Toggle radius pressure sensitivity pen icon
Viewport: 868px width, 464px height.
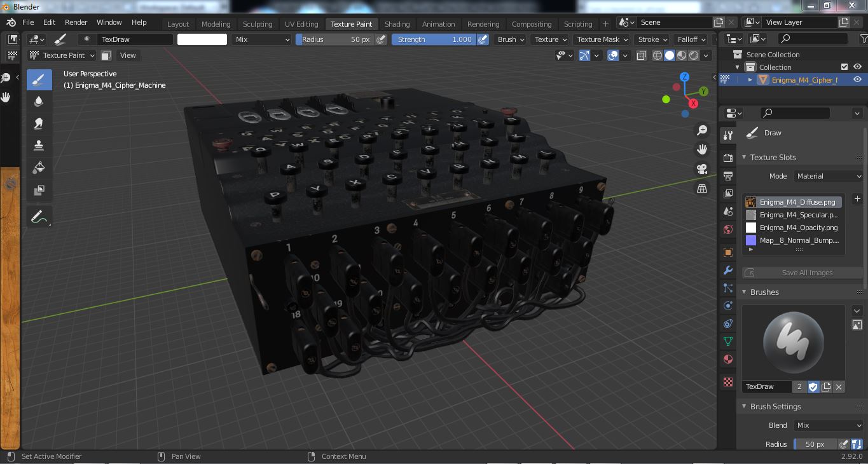tap(381, 39)
